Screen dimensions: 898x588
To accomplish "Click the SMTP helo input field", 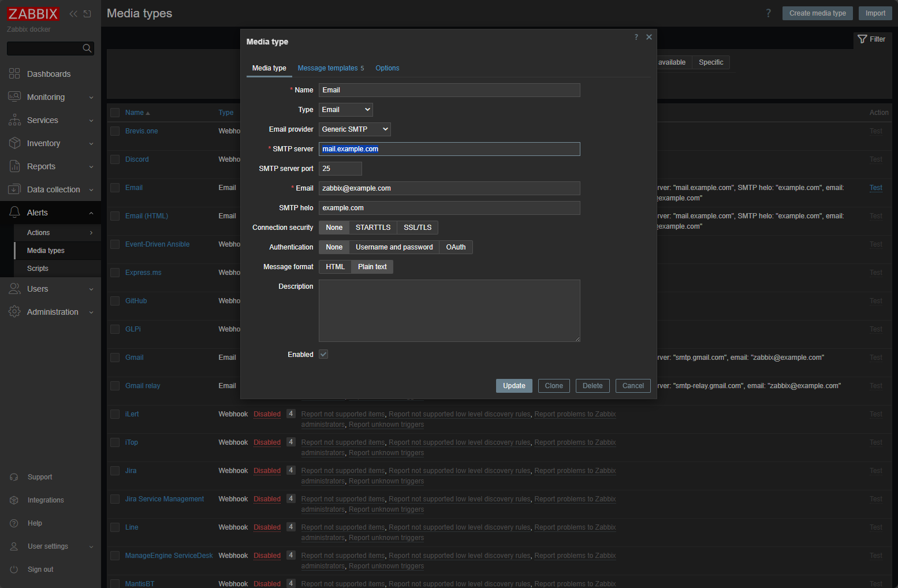I will click(449, 207).
